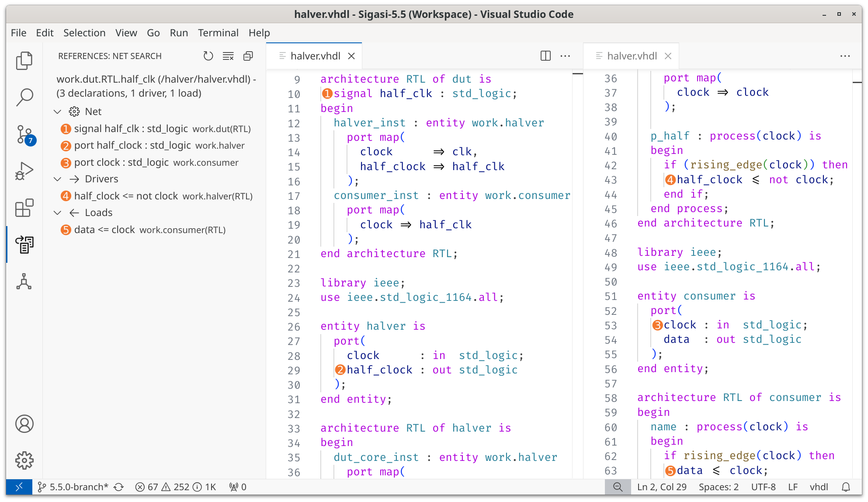Change end of line via LF
The width and height of the screenshot is (868, 502).
pyautogui.click(x=793, y=487)
